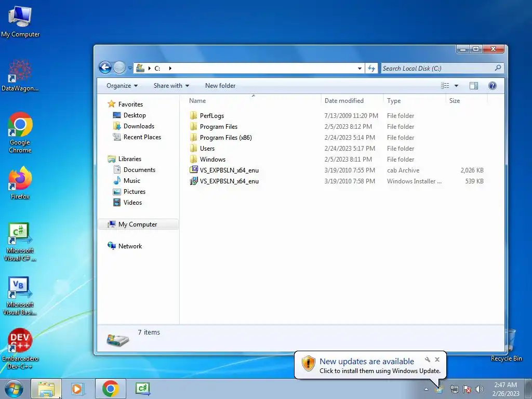
Task: Click the volume speaker tray icon
Action: 480,389
